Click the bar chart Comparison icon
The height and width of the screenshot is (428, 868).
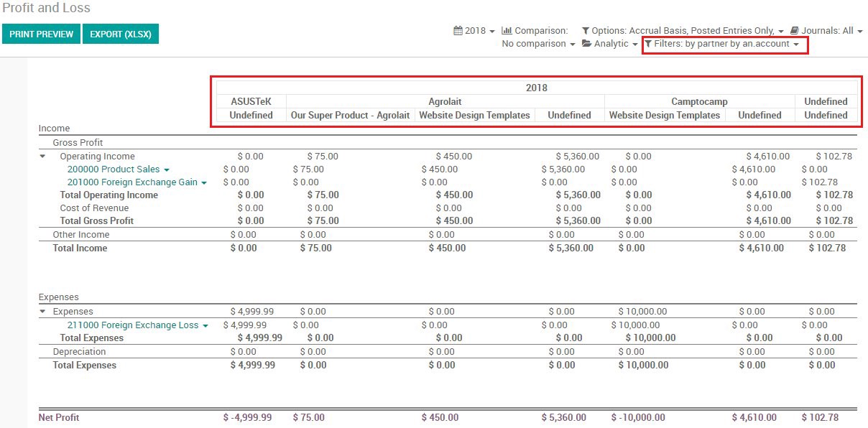[507, 31]
